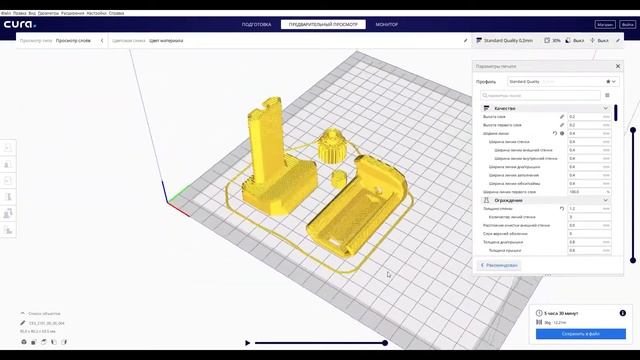This screenshot has width=640, height=360.
Task: Switch to the front view icon
Action: click(34, 342)
